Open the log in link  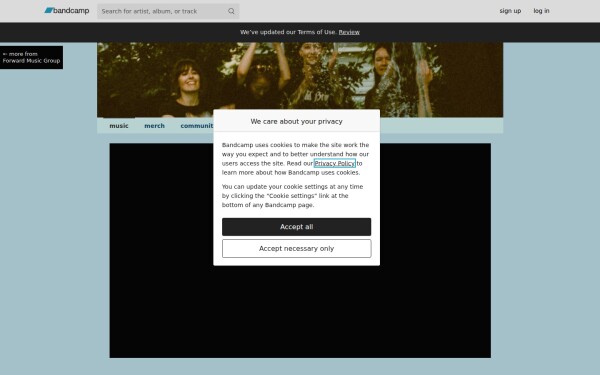click(x=541, y=11)
